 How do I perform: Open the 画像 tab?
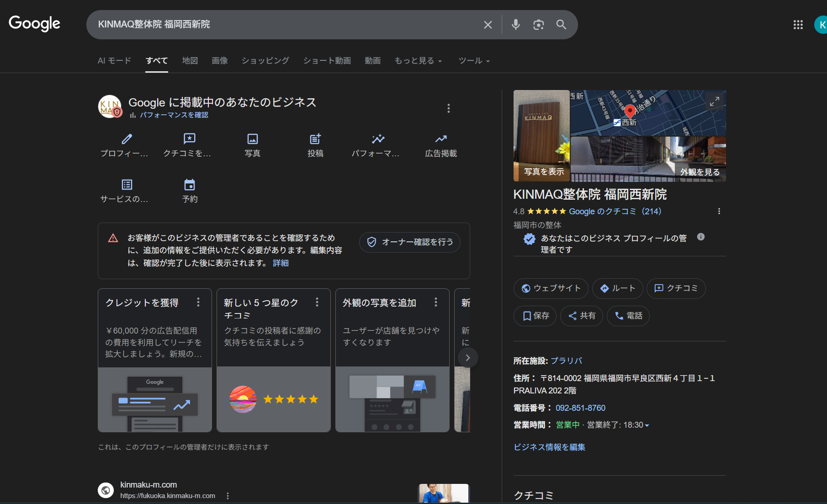click(220, 61)
